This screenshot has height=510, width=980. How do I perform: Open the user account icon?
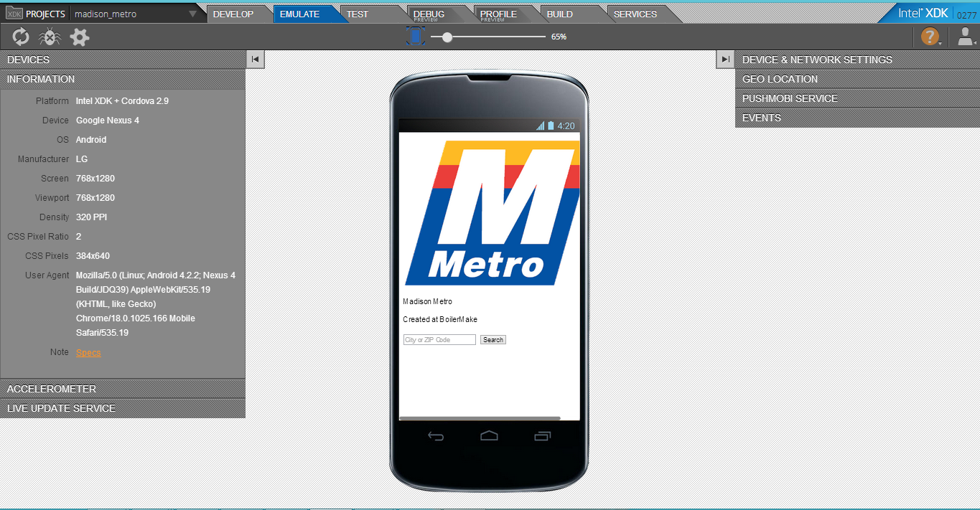pos(966,37)
